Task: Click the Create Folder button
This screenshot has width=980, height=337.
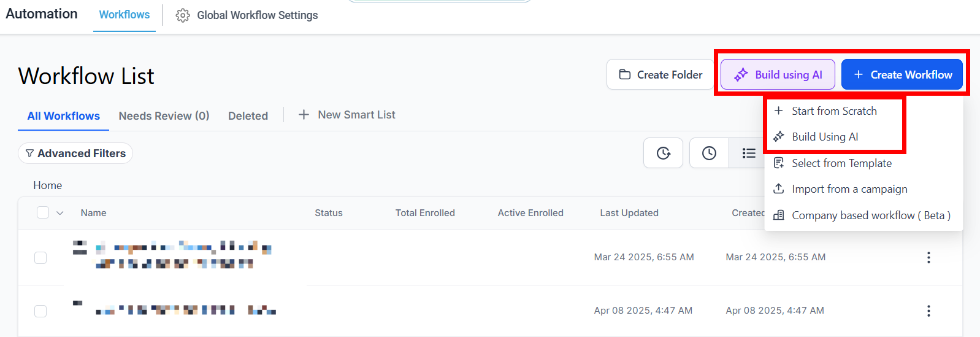Action: 660,75
